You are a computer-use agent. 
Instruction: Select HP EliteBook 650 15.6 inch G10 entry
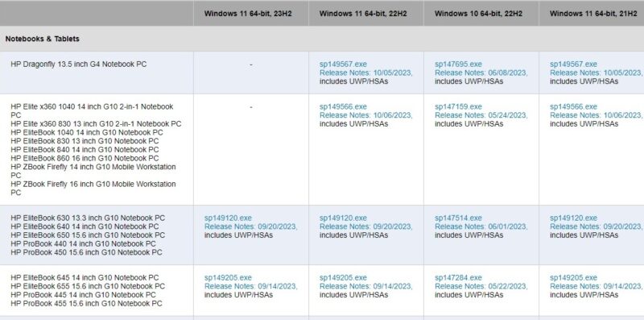(88, 235)
